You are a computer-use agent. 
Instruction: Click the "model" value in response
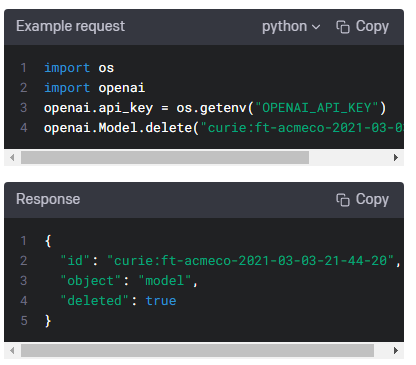tap(165, 281)
